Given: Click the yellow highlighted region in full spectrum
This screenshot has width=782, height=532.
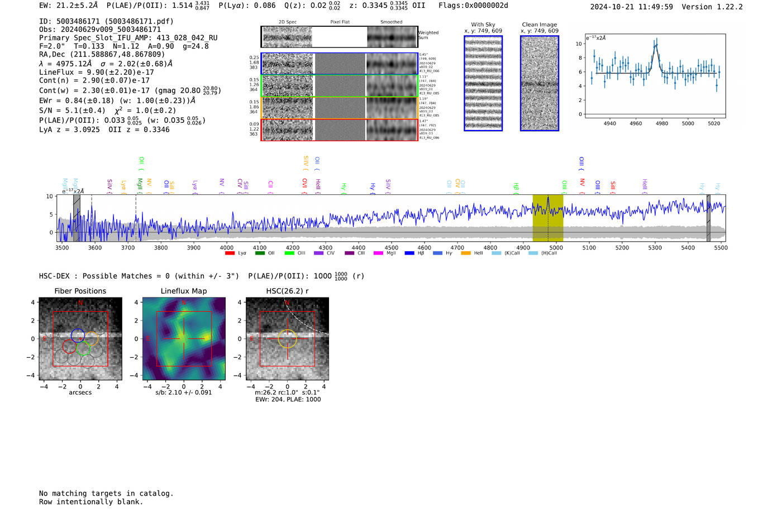Looking at the screenshot, I should 547,218.
